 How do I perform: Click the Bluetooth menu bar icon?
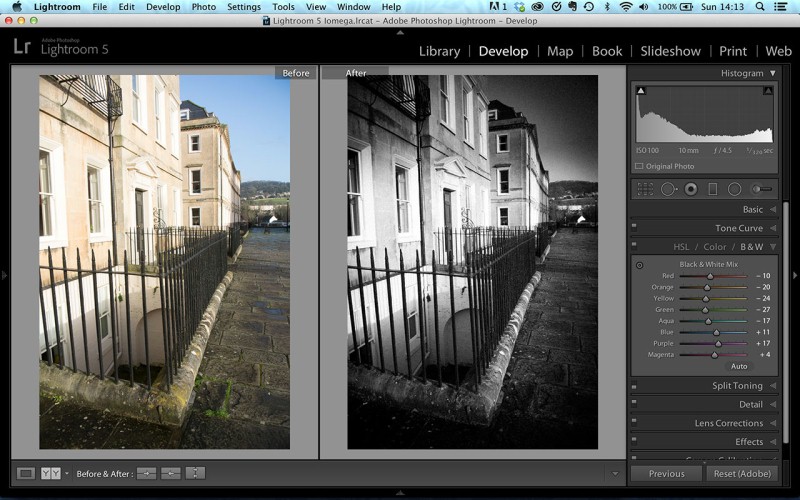(x=607, y=7)
